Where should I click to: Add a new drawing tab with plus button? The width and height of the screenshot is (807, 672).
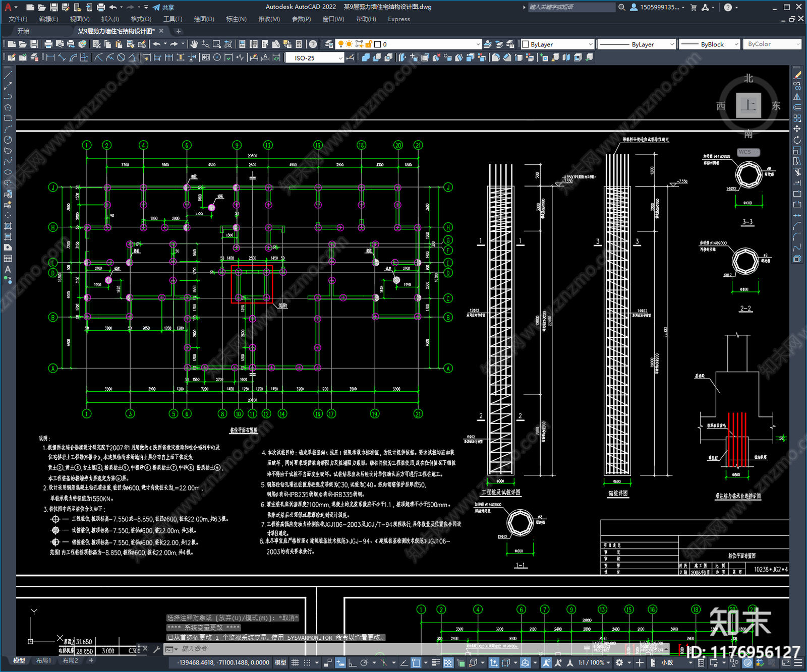click(178, 31)
